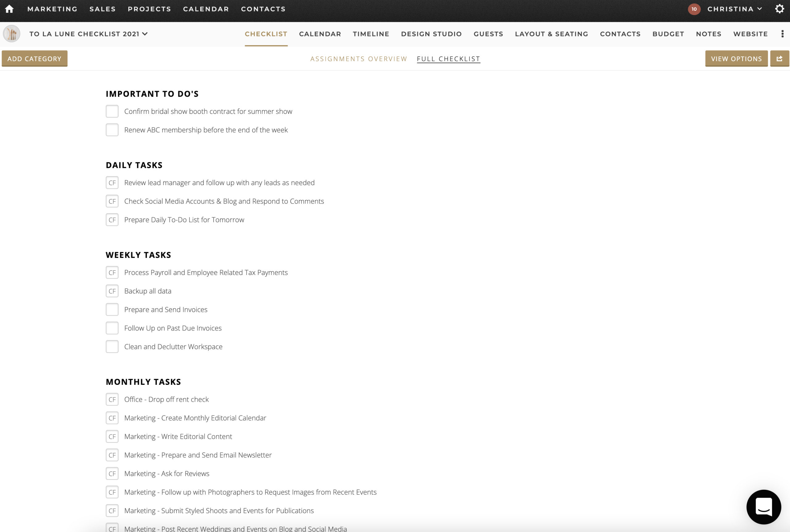
Task: Open the Assignments Overview view
Action: [358, 58]
